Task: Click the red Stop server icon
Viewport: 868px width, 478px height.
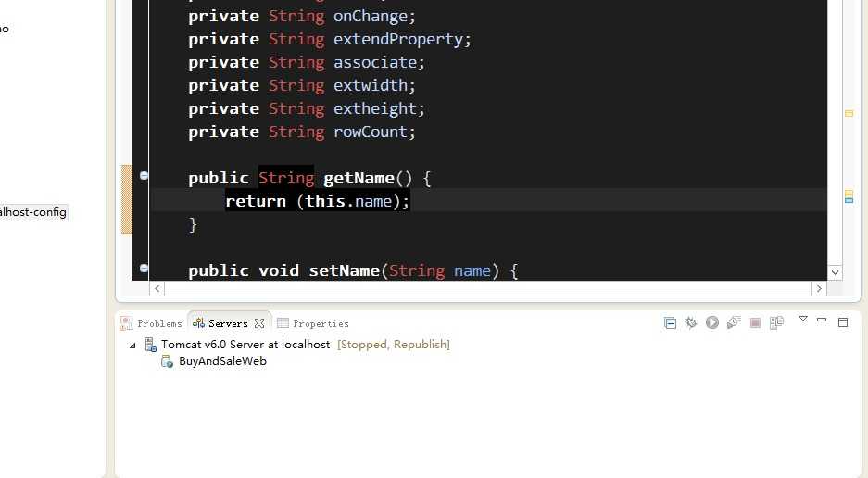Action: tap(755, 323)
